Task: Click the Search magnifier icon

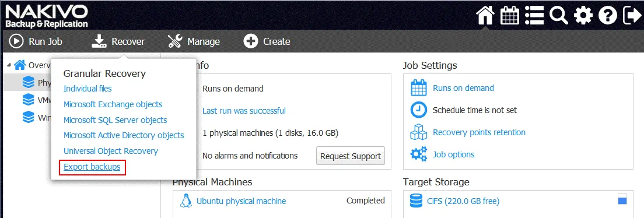Action: [x=559, y=16]
